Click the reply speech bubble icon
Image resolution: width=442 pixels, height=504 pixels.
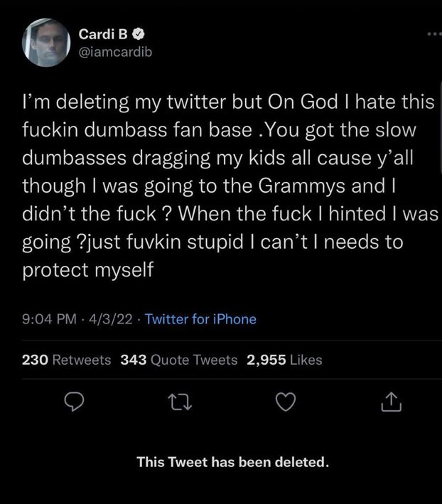click(75, 404)
